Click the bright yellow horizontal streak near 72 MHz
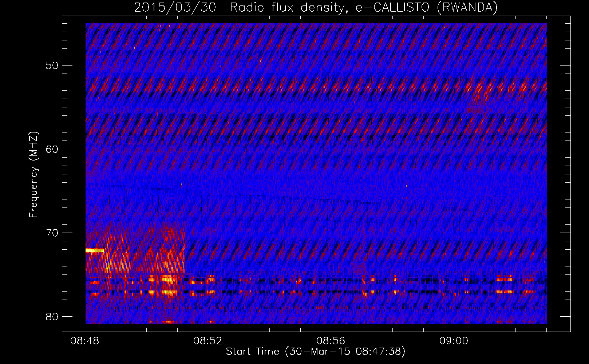Image resolution: width=589 pixels, height=364 pixels. click(x=95, y=250)
